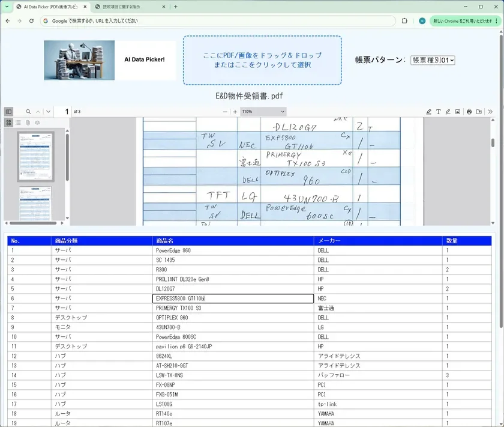
Task: Increase zoom using the plus control
Action: click(x=235, y=111)
